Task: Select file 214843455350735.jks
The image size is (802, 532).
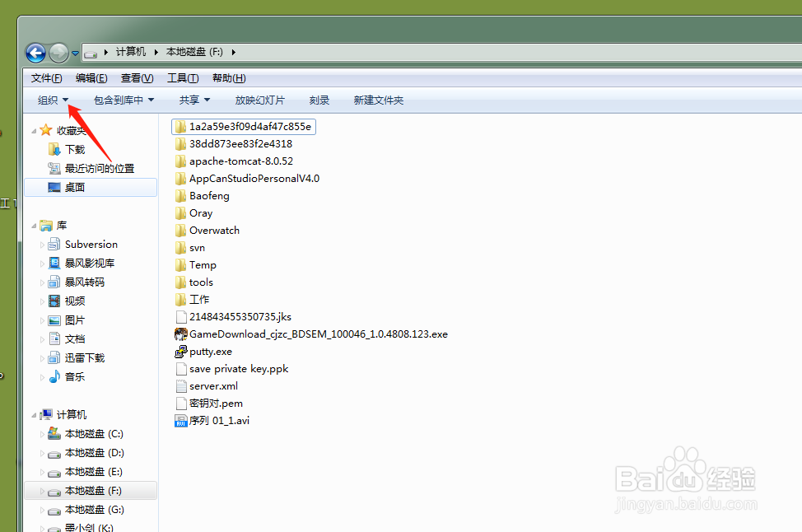Action: coord(233,317)
